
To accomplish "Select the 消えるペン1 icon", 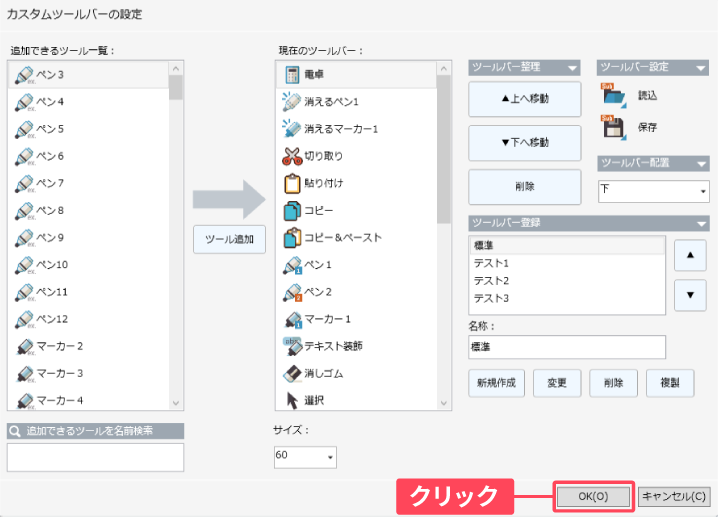I will click(292, 101).
